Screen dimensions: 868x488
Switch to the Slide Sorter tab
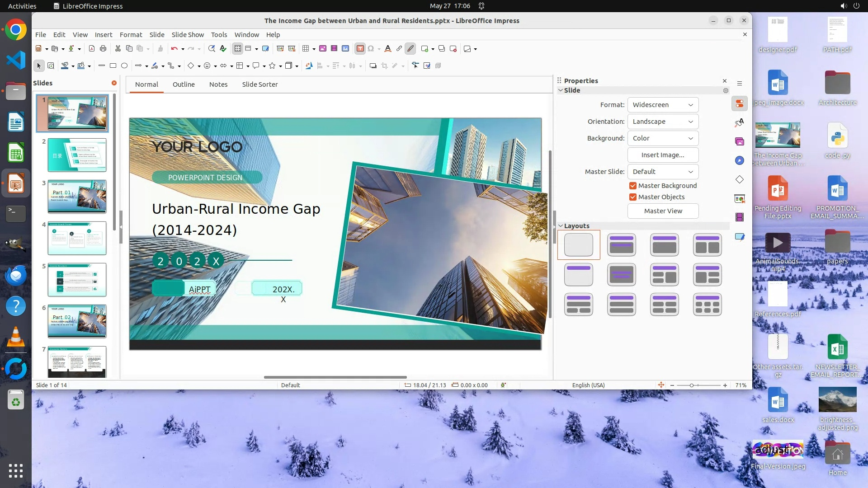(259, 84)
